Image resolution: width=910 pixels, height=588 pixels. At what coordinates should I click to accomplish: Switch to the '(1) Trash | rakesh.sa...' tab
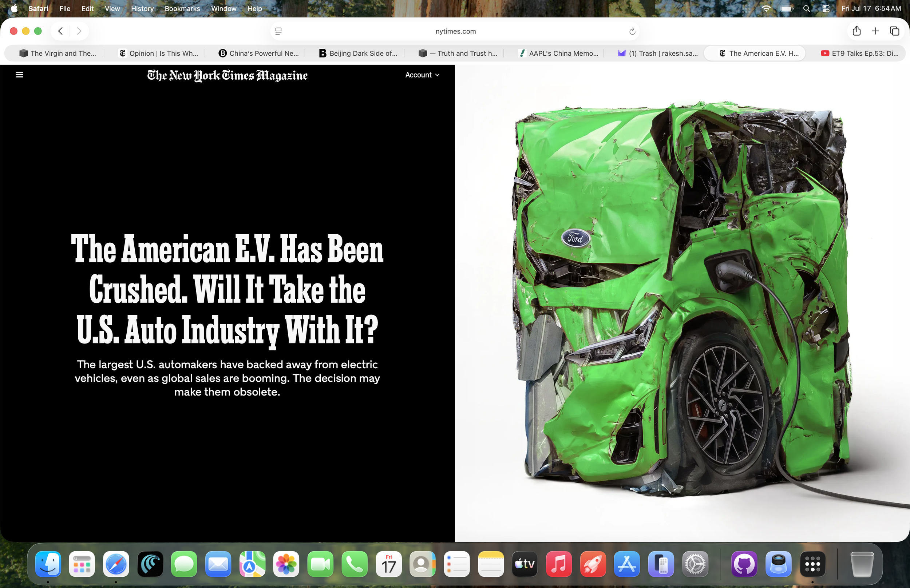(658, 53)
